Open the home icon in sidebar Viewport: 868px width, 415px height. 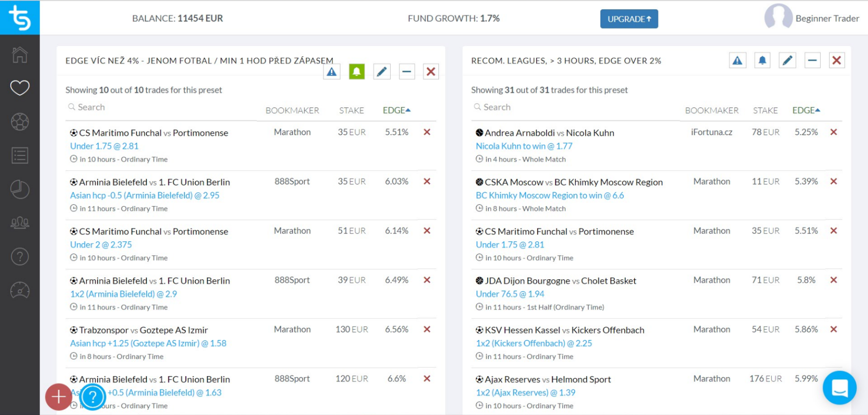click(x=20, y=54)
